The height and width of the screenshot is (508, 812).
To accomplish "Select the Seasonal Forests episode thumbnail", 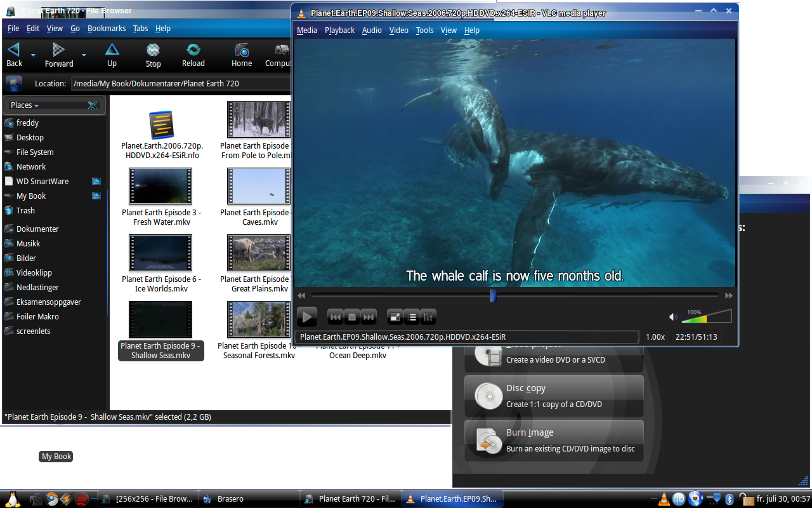I will point(259,319).
